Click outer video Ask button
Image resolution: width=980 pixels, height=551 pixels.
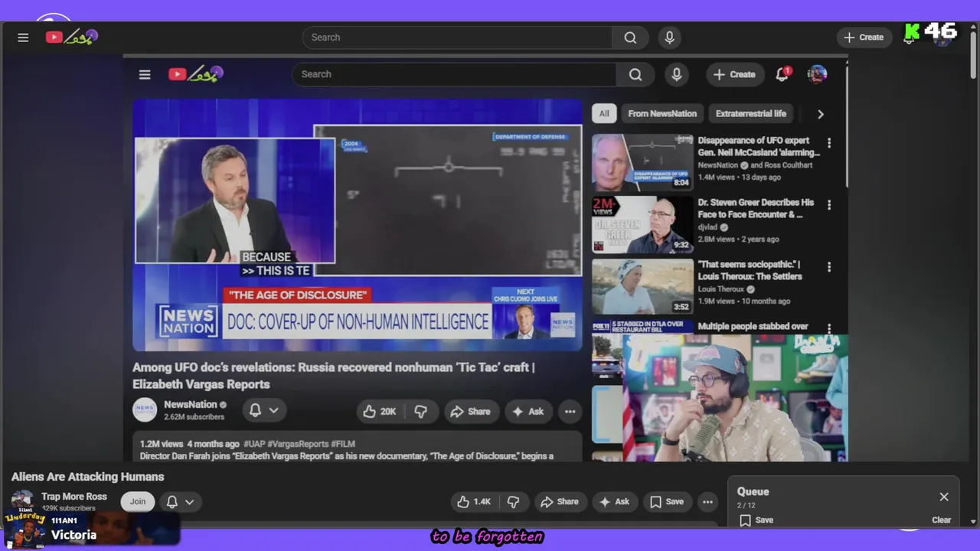[x=614, y=501]
